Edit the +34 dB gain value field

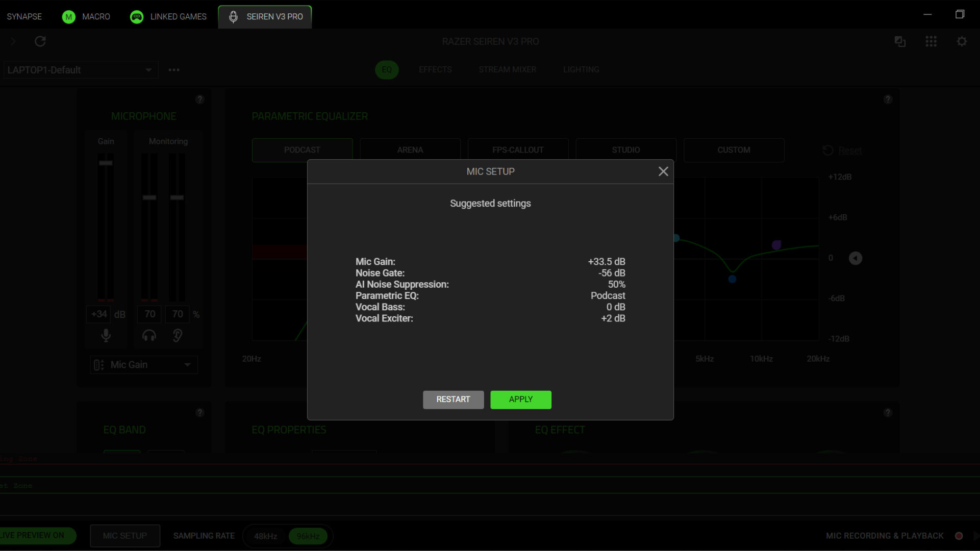(x=98, y=314)
